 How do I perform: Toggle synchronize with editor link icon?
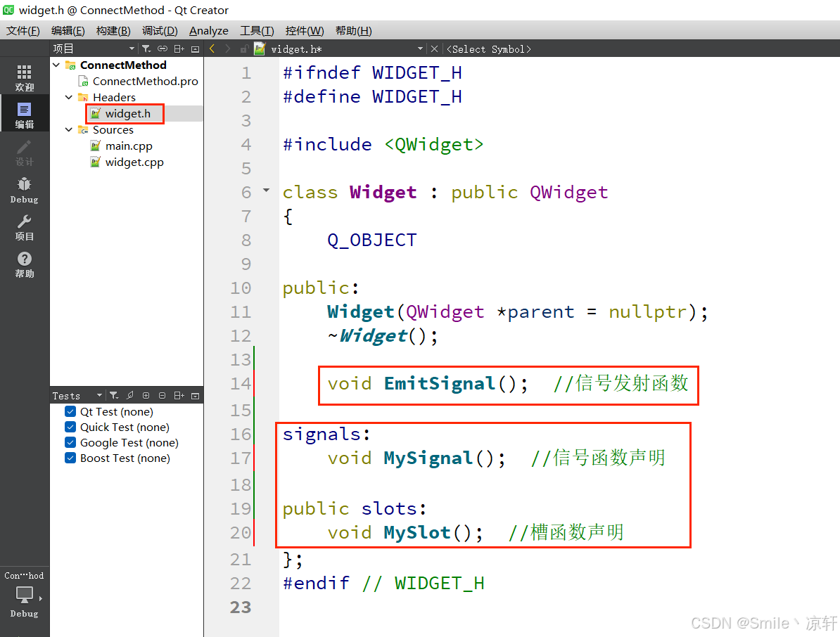pyautogui.click(x=163, y=49)
